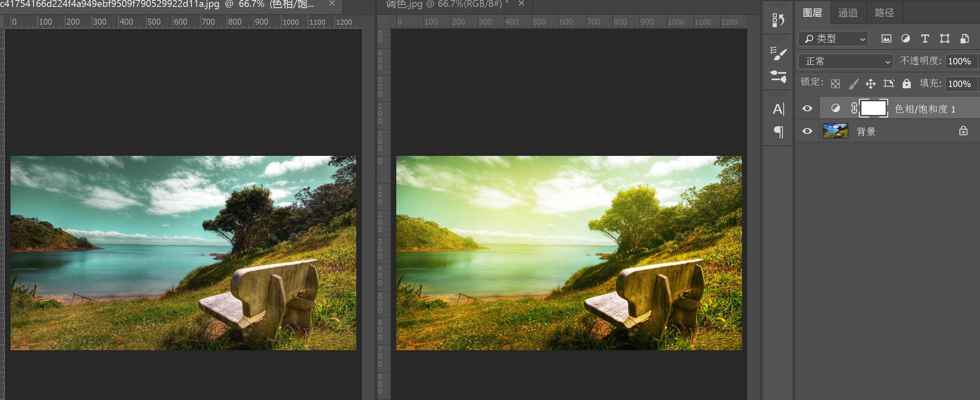Click the 不透明度 value field
Screen dimensions: 980x400
point(960,62)
